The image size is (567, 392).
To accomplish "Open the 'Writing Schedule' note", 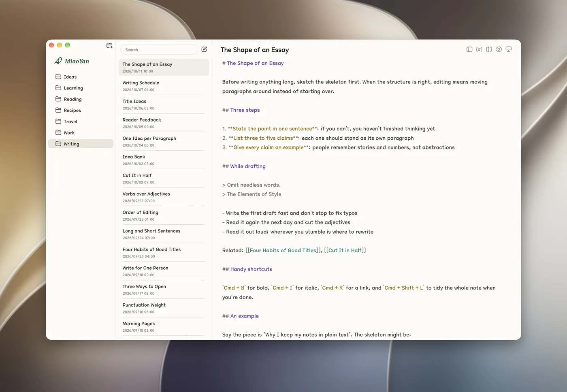I will tap(164, 86).
